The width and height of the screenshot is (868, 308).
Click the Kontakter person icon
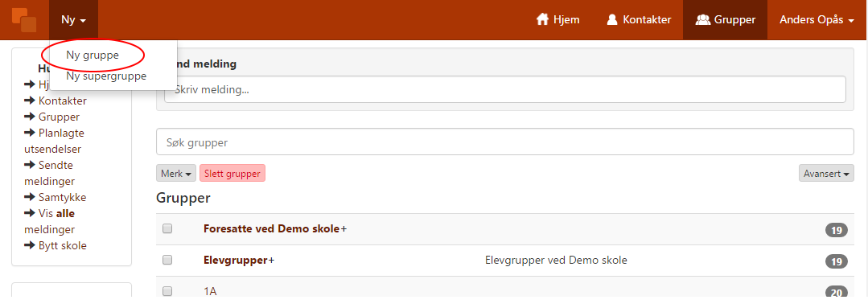[611, 20]
